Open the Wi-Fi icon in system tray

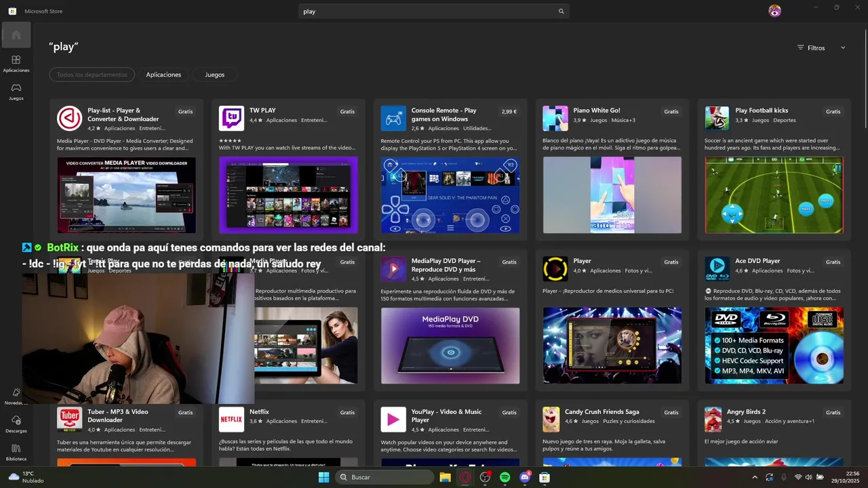click(798, 477)
